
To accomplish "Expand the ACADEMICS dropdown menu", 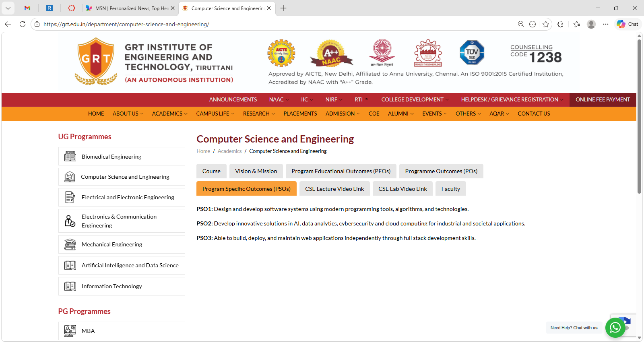I will (169, 114).
